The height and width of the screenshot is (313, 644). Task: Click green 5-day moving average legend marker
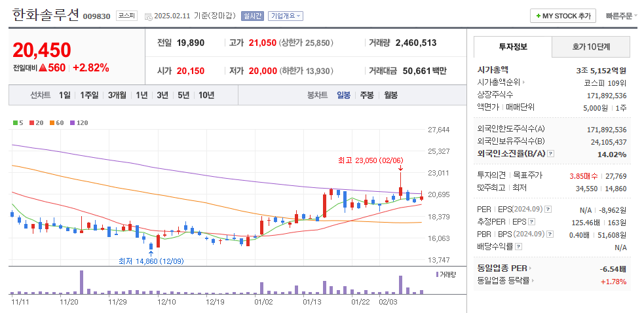(x=15, y=123)
